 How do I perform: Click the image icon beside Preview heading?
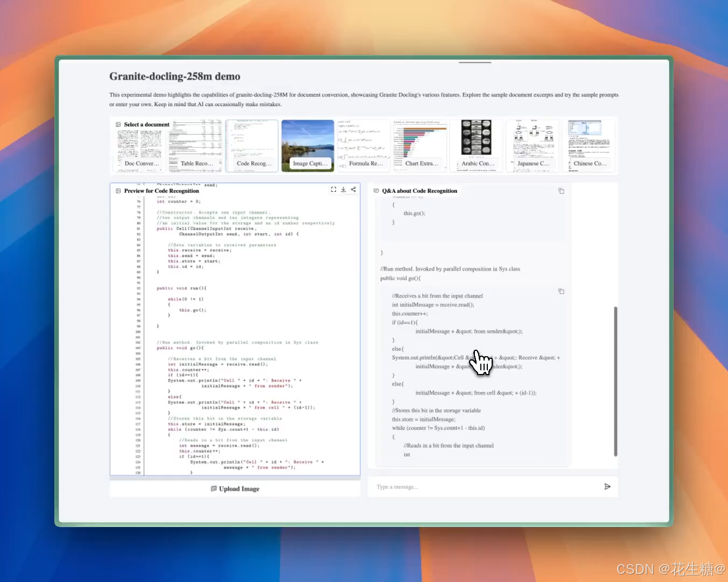[x=118, y=191]
